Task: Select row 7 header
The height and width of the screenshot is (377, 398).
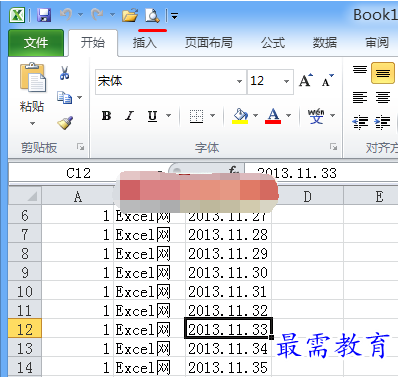Action: point(25,234)
